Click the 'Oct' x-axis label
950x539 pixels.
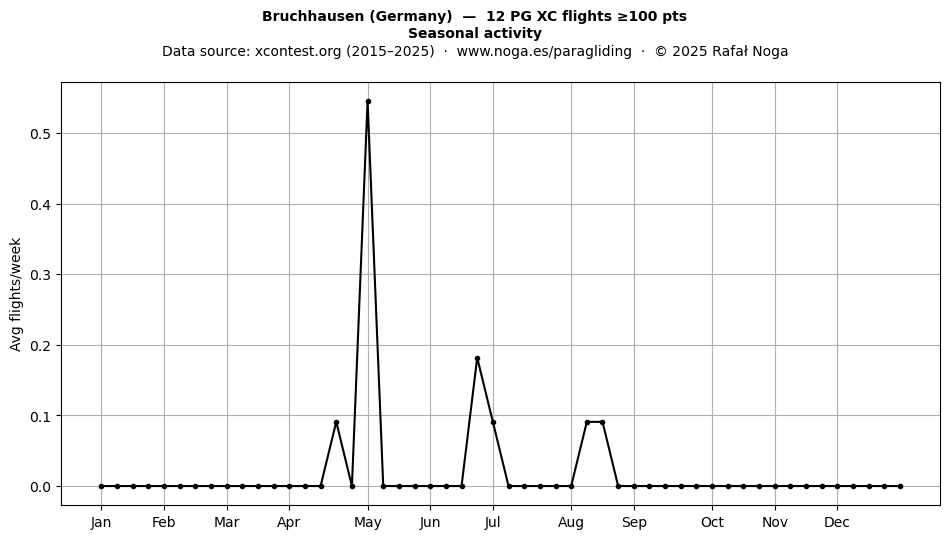[x=712, y=522]
